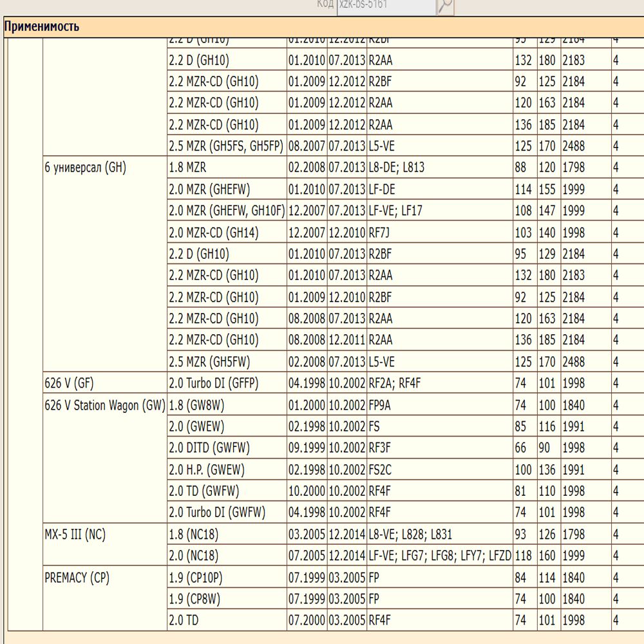
Task: Click the engine code RF2A; RF4F
Action: tap(395, 383)
